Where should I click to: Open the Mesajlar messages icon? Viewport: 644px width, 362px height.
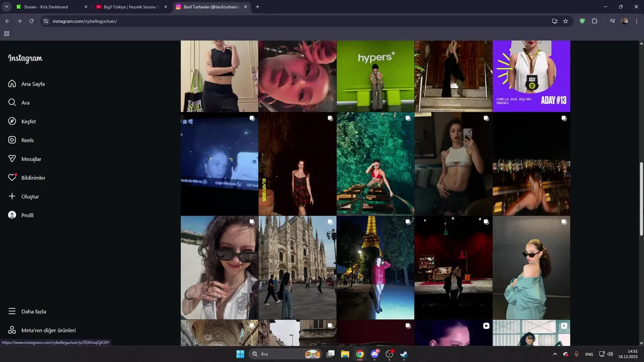pyautogui.click(x=12, y=159)
